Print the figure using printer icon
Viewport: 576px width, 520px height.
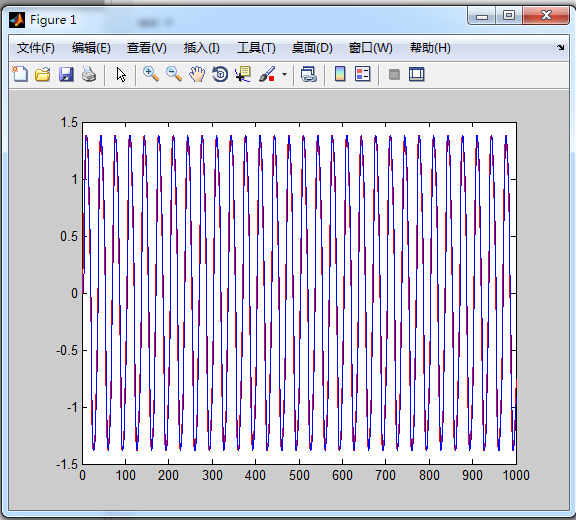(89, 74)
